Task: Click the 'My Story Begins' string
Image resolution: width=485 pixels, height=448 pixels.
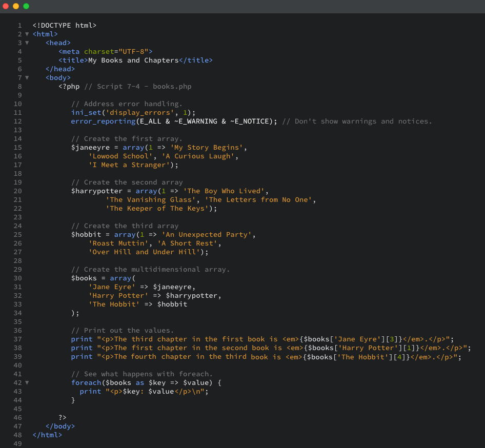Action: coord(207,148)
